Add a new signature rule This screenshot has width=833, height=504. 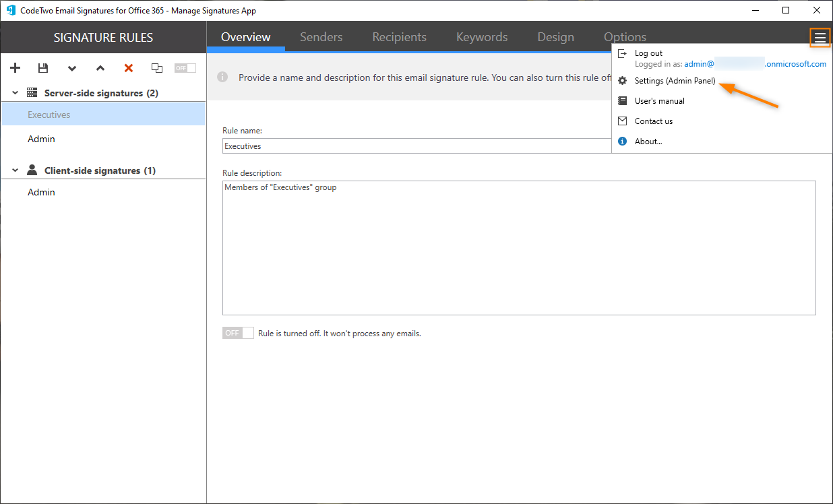tap(15, 67)
